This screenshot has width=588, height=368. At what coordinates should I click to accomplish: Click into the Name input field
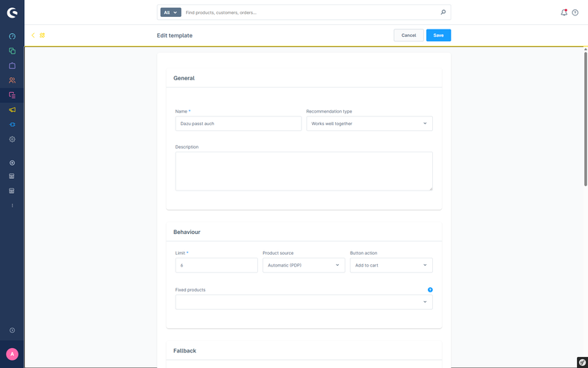(x=238, y=124)
